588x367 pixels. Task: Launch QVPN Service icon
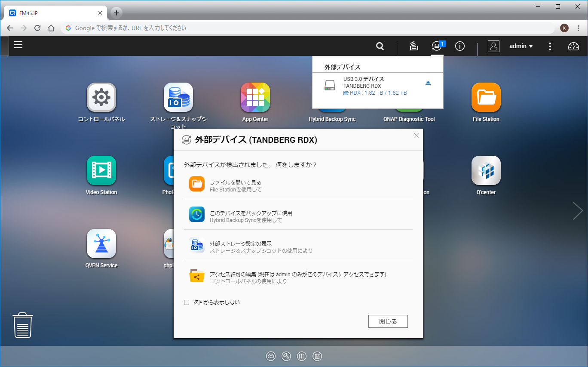101,244
